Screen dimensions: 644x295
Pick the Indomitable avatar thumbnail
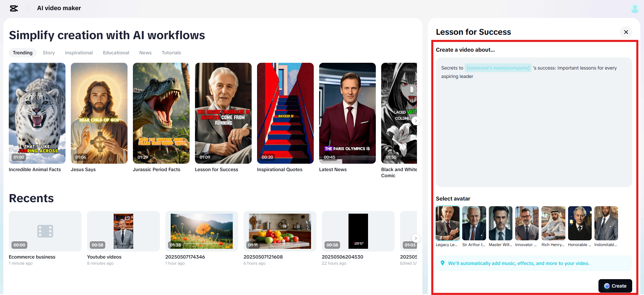[x=606, y=223]
